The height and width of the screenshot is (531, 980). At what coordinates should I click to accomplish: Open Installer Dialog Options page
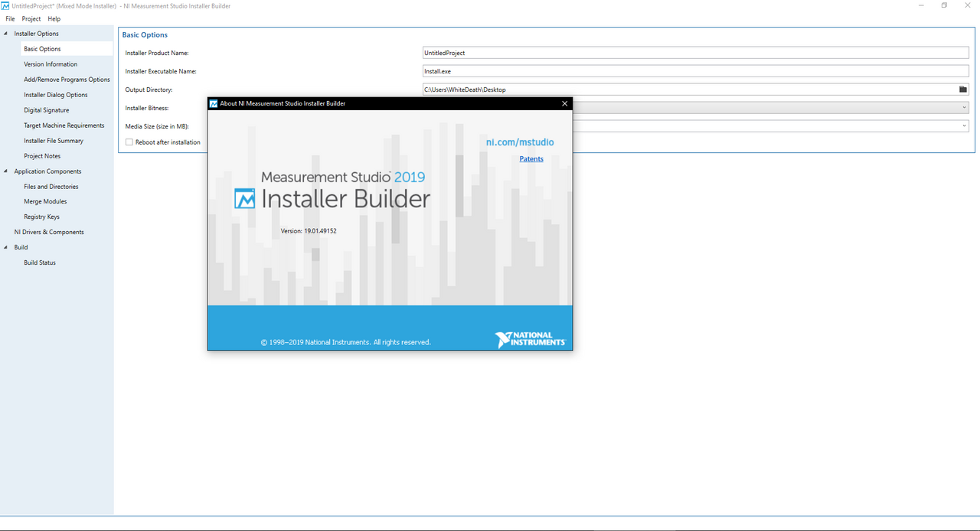point(56,95)
